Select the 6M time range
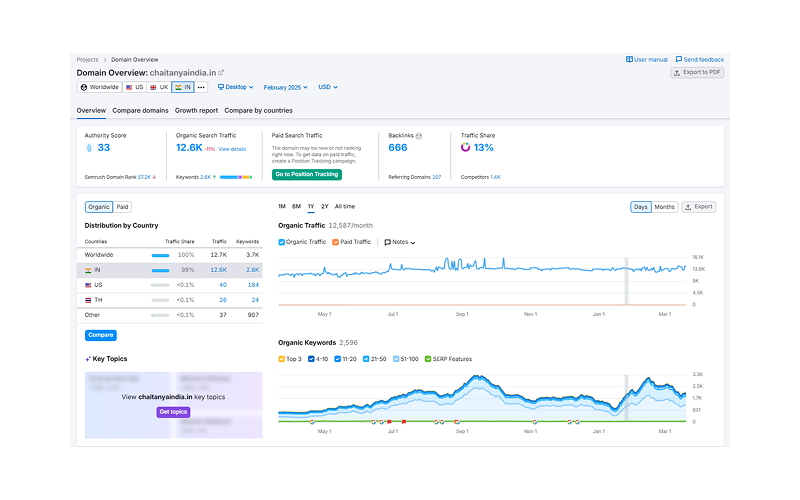Screen dimensions: 800x500 [x=296, y=207]
